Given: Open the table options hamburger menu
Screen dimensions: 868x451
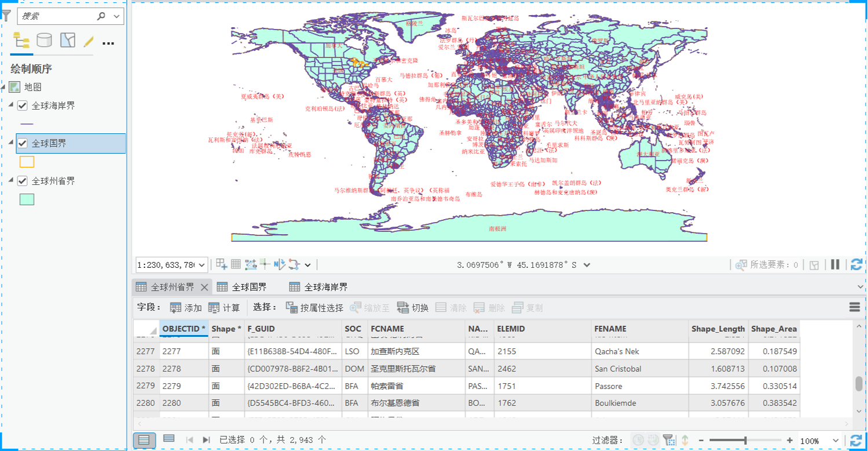Looking at the screenshot, I should 855,307.
